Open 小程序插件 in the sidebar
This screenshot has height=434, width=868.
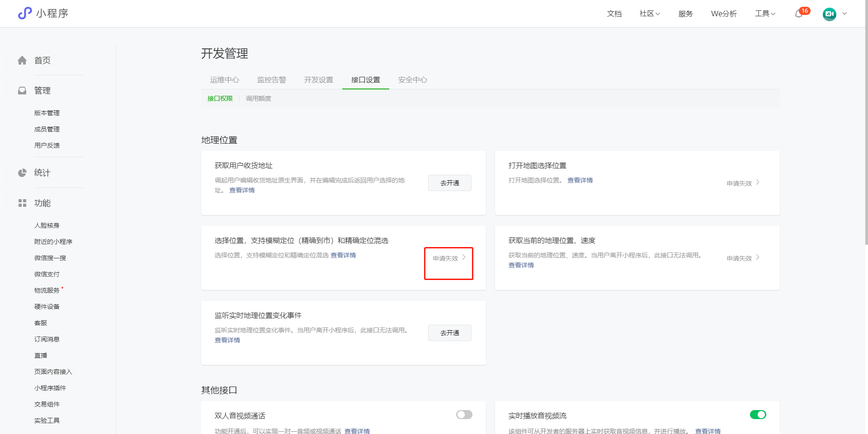[x=50, y=388]
